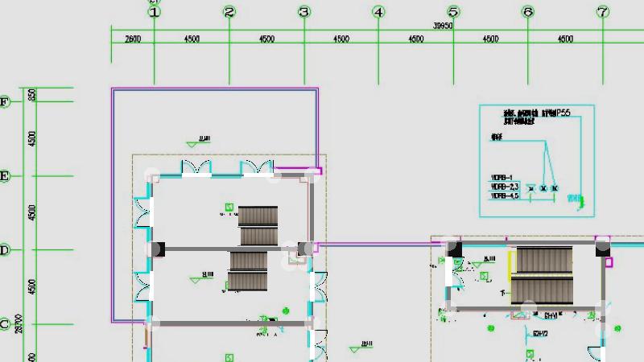Screen dimensions: 644x362
Task: Click grid axis bubble number 1
Action: tap(155, 12)
